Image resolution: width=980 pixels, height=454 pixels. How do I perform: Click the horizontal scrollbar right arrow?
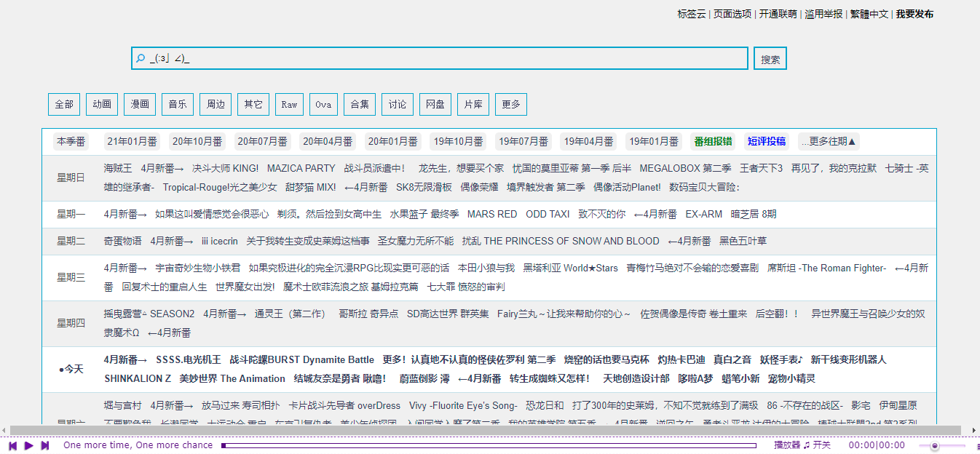[975, 430]
